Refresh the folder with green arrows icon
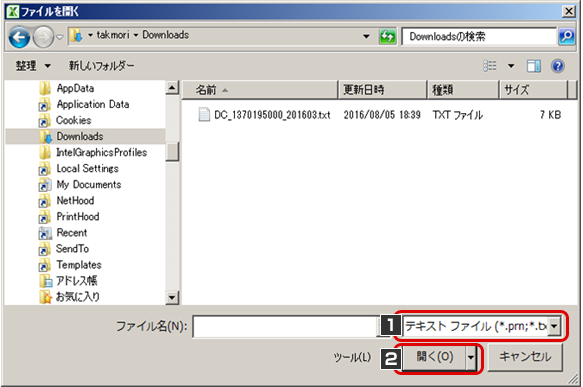Screen dimensions: 583x387 tap(387, 36)
